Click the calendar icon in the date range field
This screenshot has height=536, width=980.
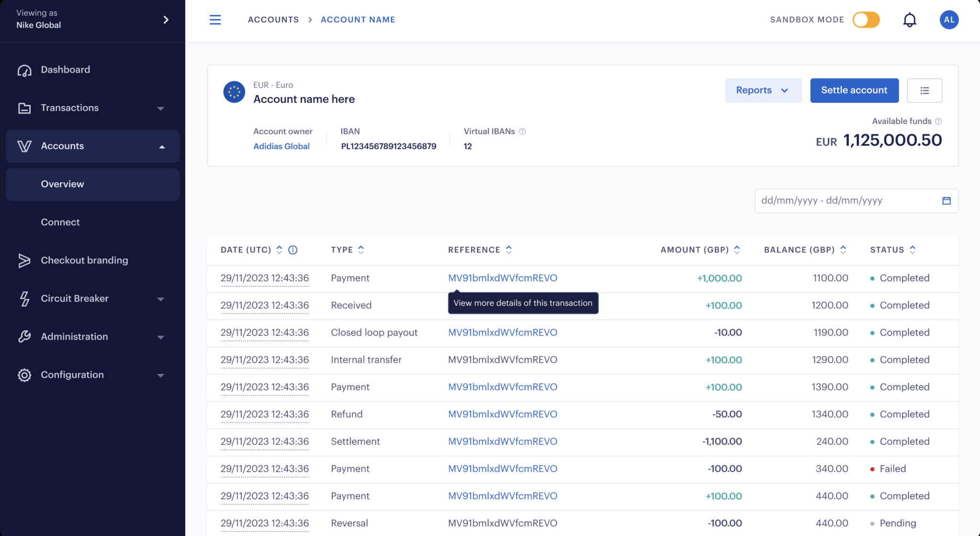coord(946,201)
